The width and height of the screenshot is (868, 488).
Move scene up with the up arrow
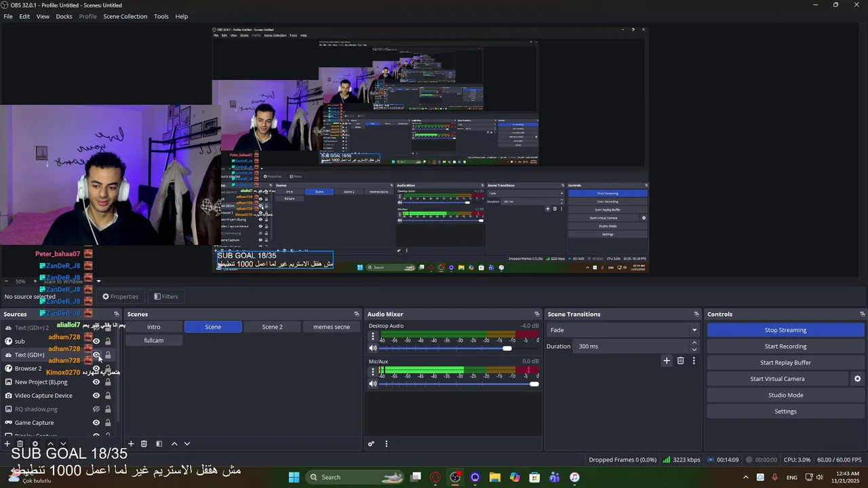[x=174, y=444]
